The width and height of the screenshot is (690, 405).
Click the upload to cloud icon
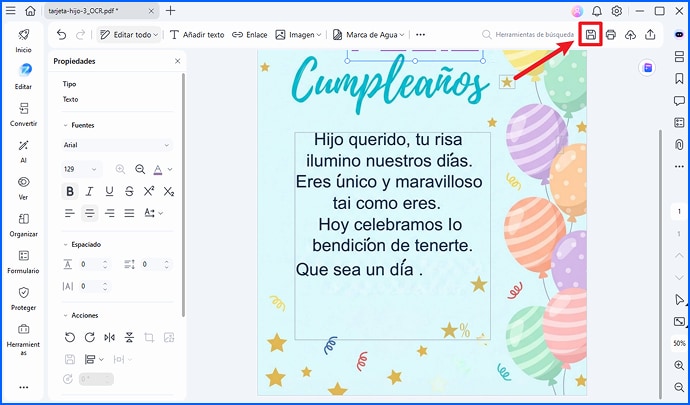point(631,34)
